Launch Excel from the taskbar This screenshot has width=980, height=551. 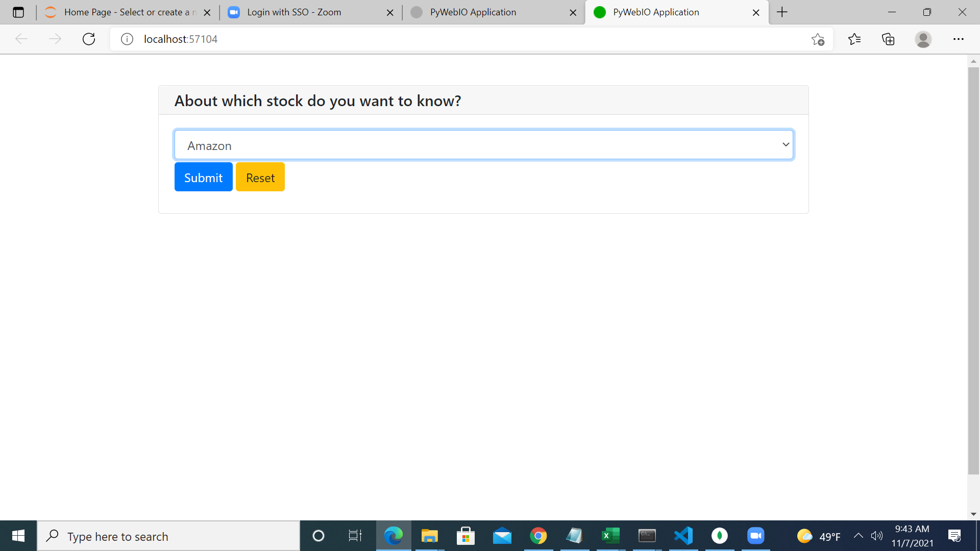click(x=610, y=536)
